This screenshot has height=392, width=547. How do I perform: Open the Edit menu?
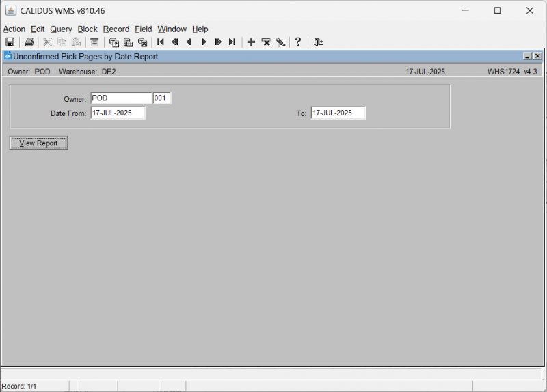pos(38,29)
